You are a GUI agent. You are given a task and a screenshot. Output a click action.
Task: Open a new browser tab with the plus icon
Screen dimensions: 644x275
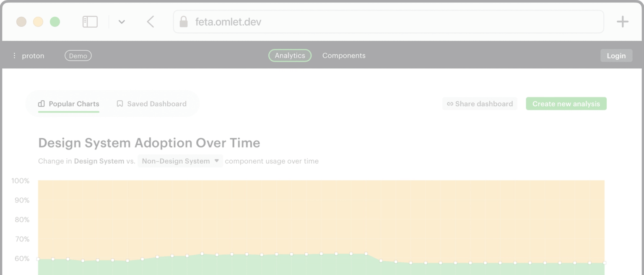[x=623, y=21]
